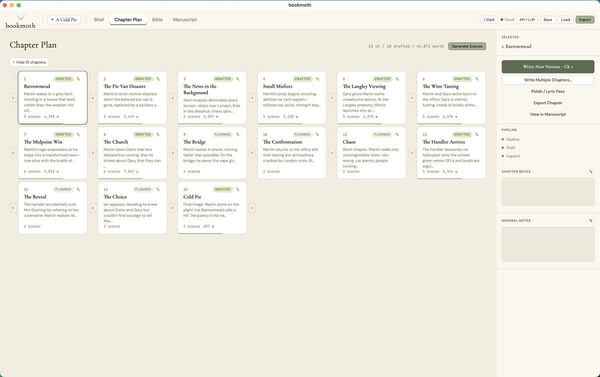Select the Chapter Plan tab
The width and height of the screenshot is (600, 377).
click(x=128, y=20)
